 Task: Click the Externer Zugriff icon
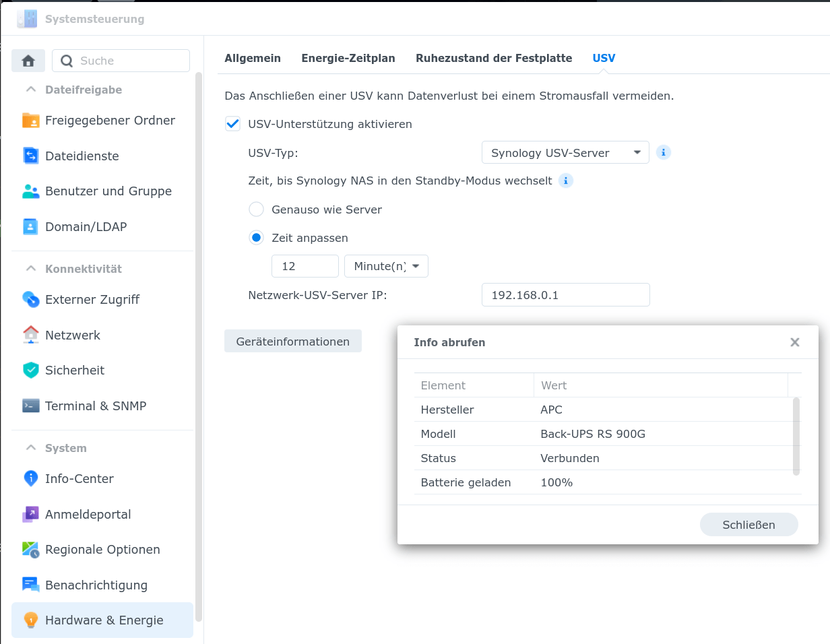coord(31,300)
